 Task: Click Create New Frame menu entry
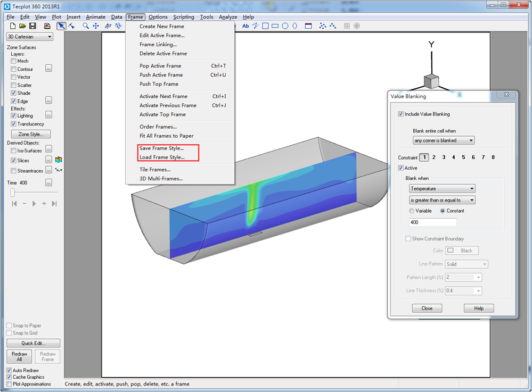(162, 26)
